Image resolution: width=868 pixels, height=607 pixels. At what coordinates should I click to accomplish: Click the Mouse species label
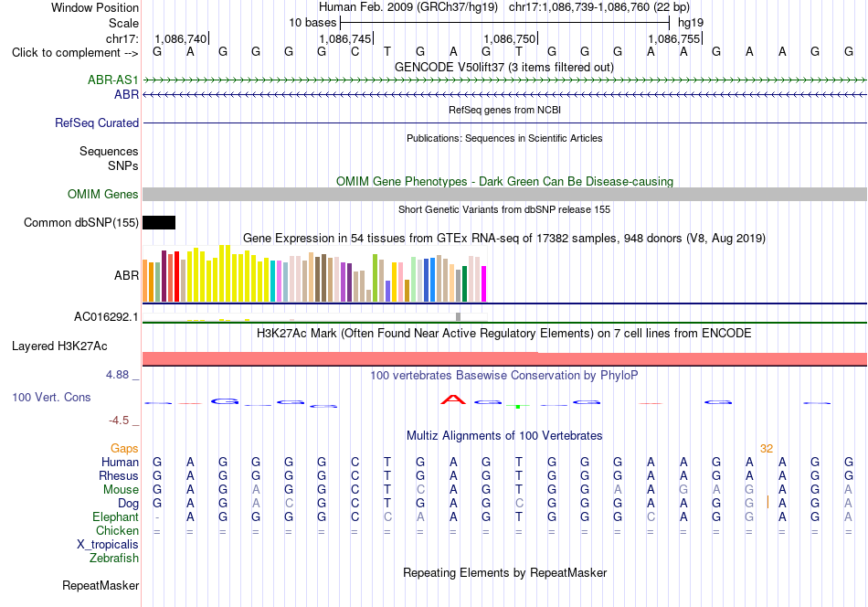(121, 490)
